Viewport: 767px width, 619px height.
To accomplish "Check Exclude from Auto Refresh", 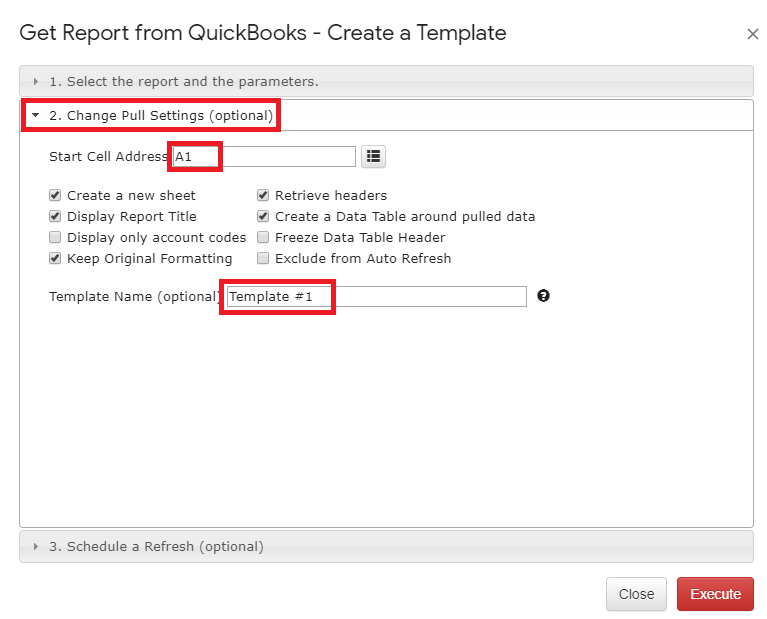I will (263, 258).
